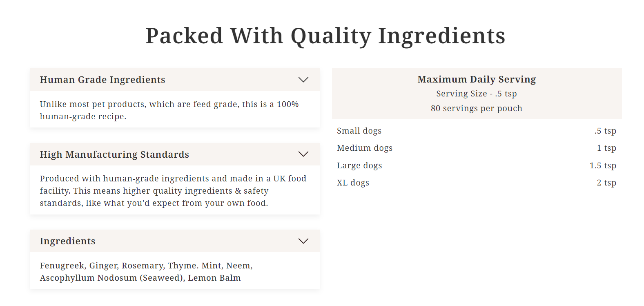Screen dimensions: 644x306
Task: Click the Medium dogs row label
Action: [x=364, y=148]
